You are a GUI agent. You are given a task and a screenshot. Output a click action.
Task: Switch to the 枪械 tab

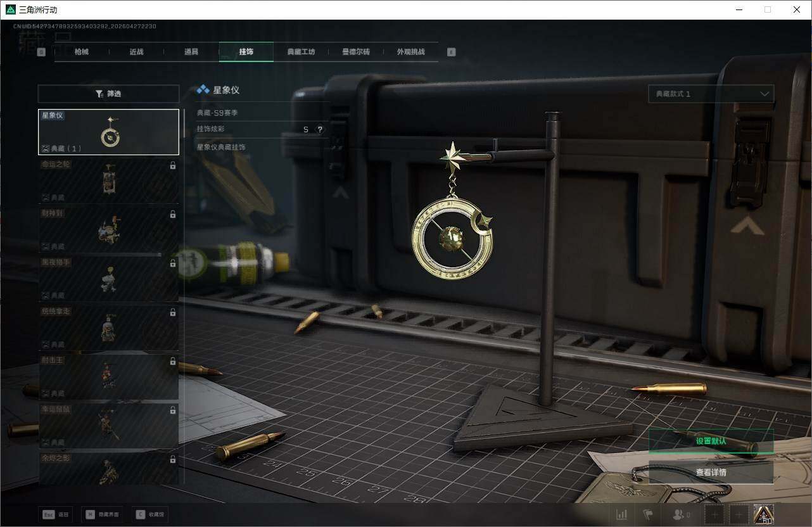tap(82, 52)
